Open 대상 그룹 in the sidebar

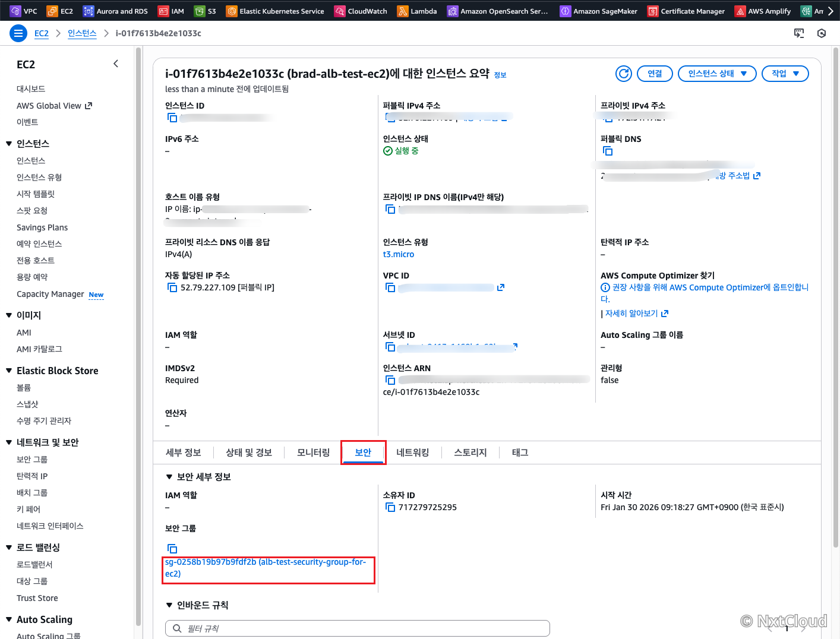coord(32,581)
